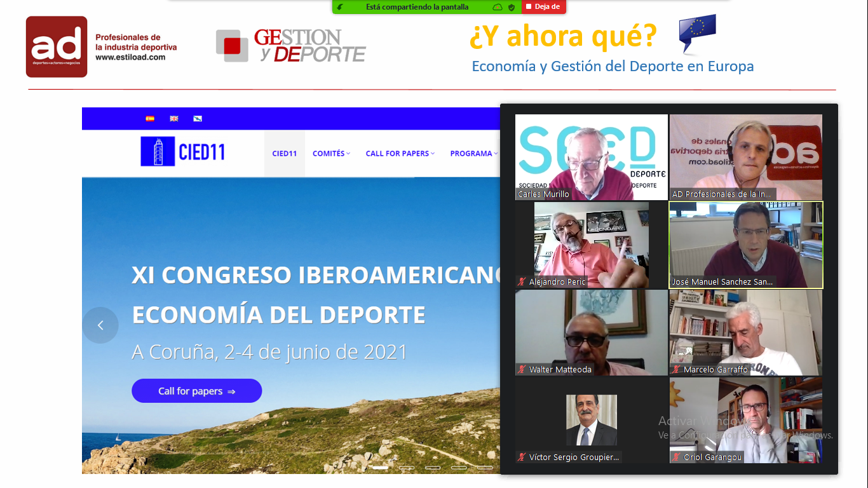The width and height of the screenshot is (868, 488).
Task: Click the pin arrow icon on the sharing bar
Action: 341,7
